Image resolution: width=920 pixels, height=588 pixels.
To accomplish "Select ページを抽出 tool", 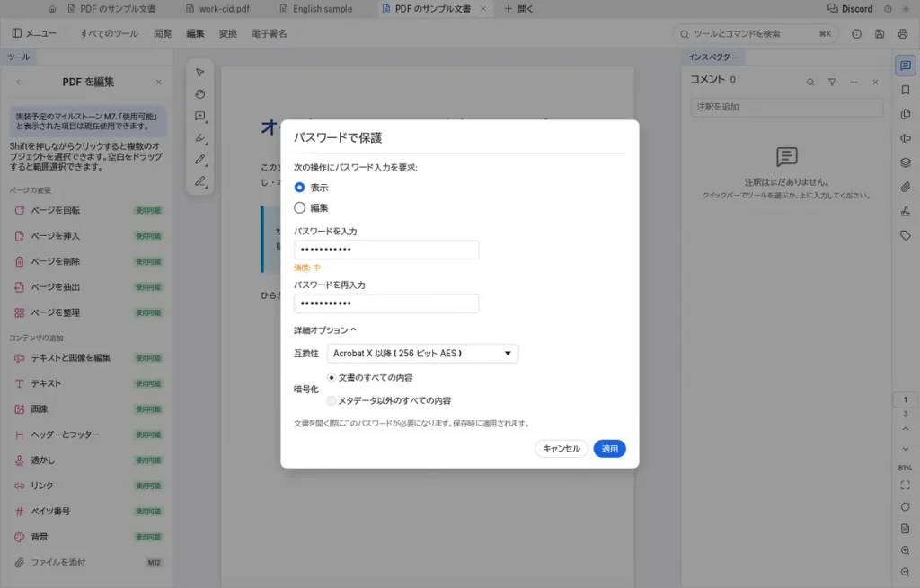I will point(88,286).
